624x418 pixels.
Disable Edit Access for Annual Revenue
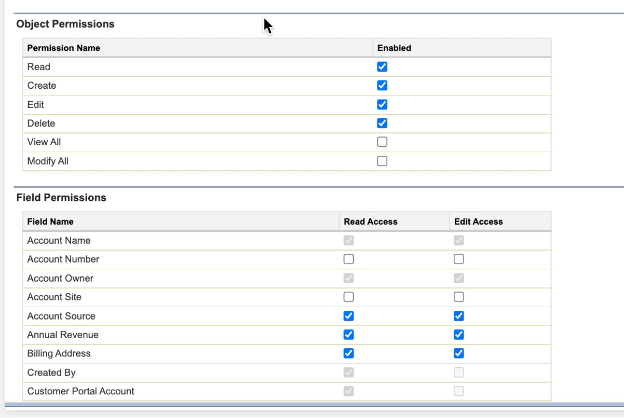click(x=459, y=334)
